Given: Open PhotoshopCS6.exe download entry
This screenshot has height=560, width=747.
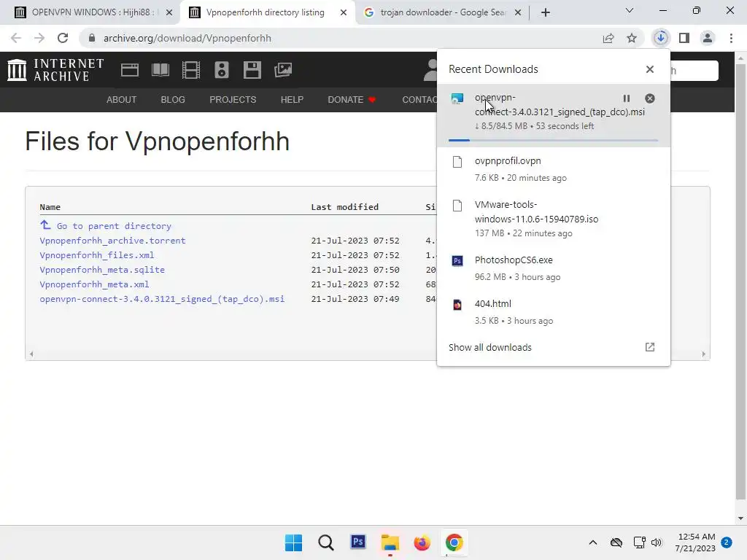Looking at the screenshot, I should [x=554, y=268].
